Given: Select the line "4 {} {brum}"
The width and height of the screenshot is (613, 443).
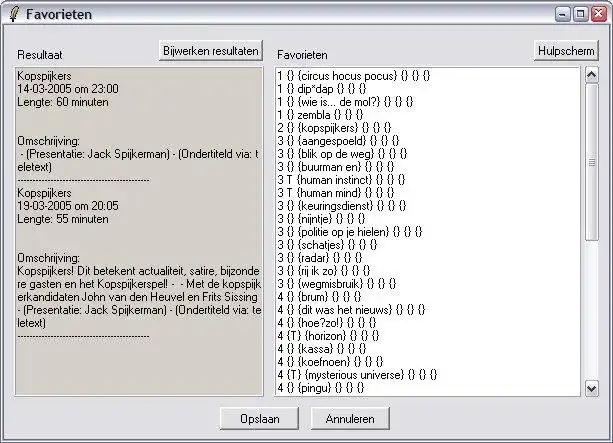Looking at the screenshot, I should pyautogui.click(x=319, y=297).
